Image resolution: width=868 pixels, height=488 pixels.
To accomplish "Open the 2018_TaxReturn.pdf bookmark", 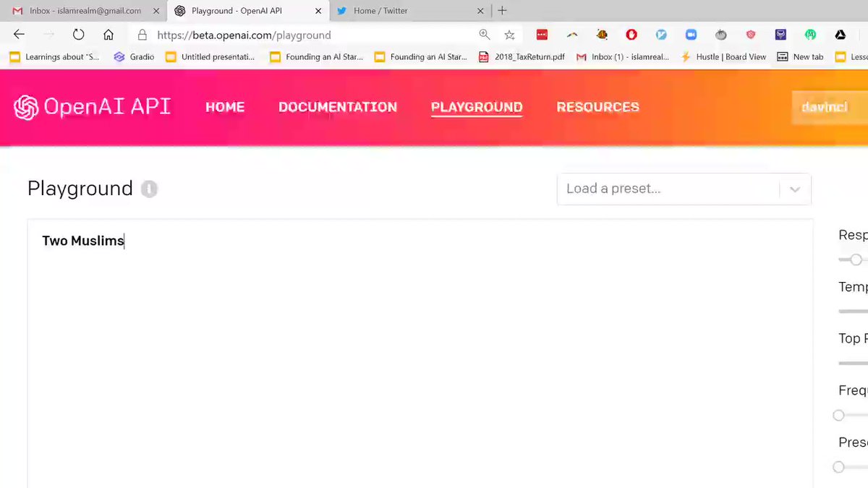I will (x=522, y=57).
